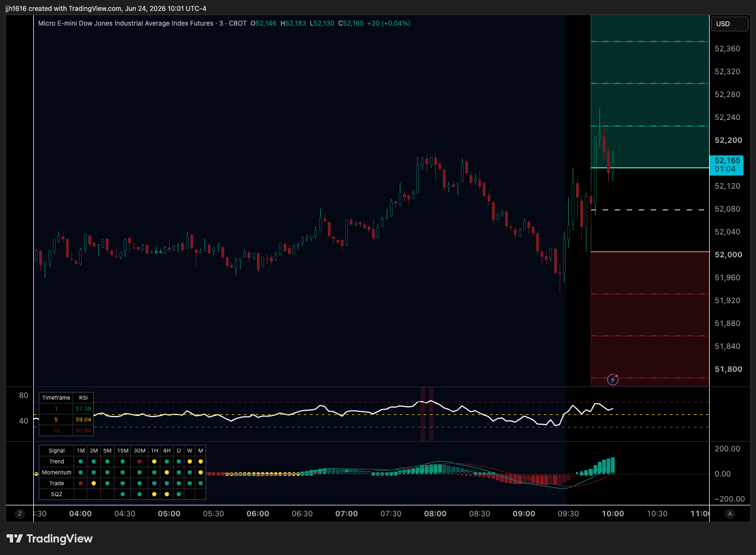Viewport: 756px width, 555px height.
Task: Click the green SQZ dot under 15M
Action: tap(123, 494)
